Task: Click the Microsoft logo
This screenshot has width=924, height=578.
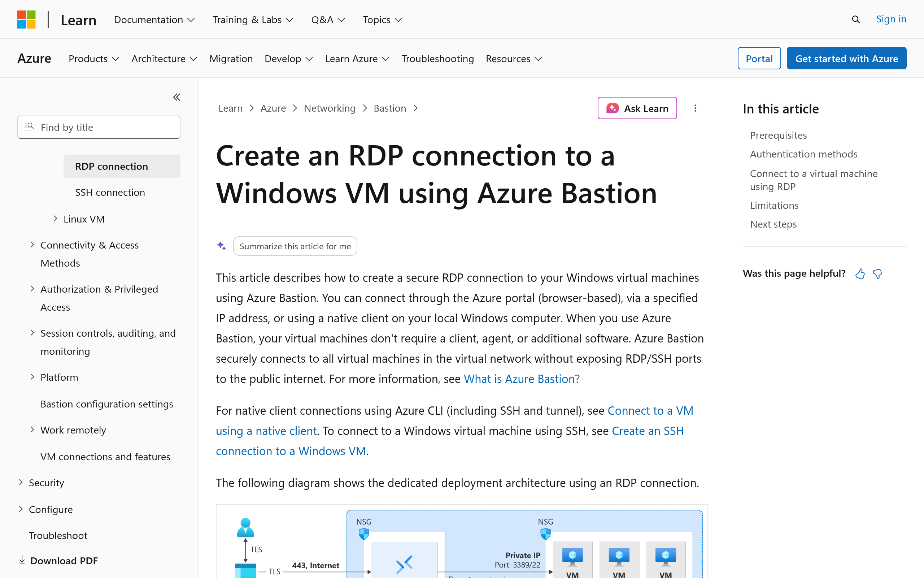Action: pyautogui.click(x=26, y=20)
